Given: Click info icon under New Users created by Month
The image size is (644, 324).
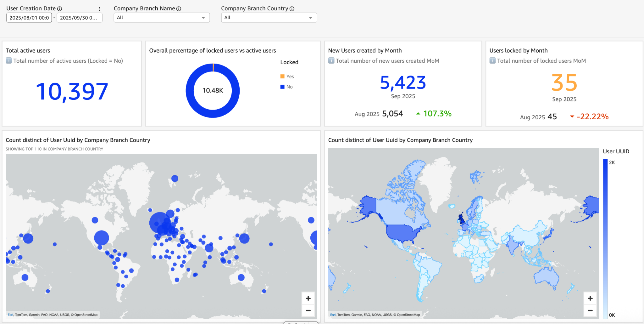Looking at the screenshot, I should (x=331, y=60).
